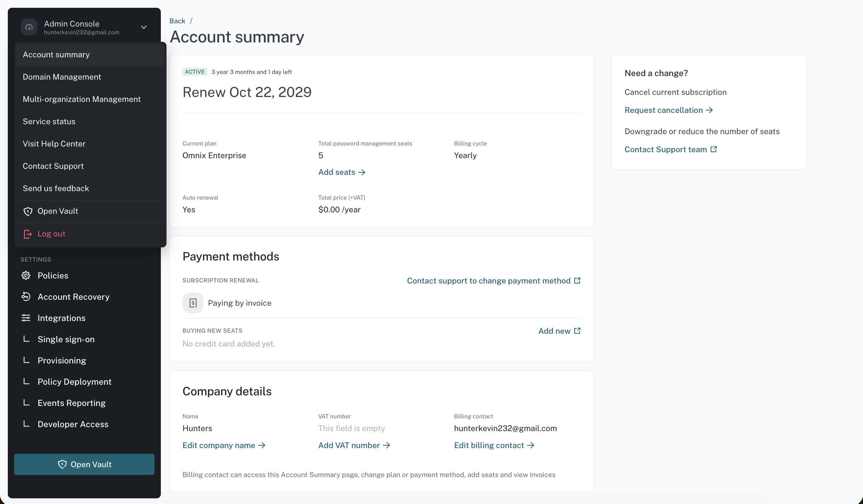Click arrow icon after Edit company name
This screenshot has height=504, width=863.
pos(262,445)
